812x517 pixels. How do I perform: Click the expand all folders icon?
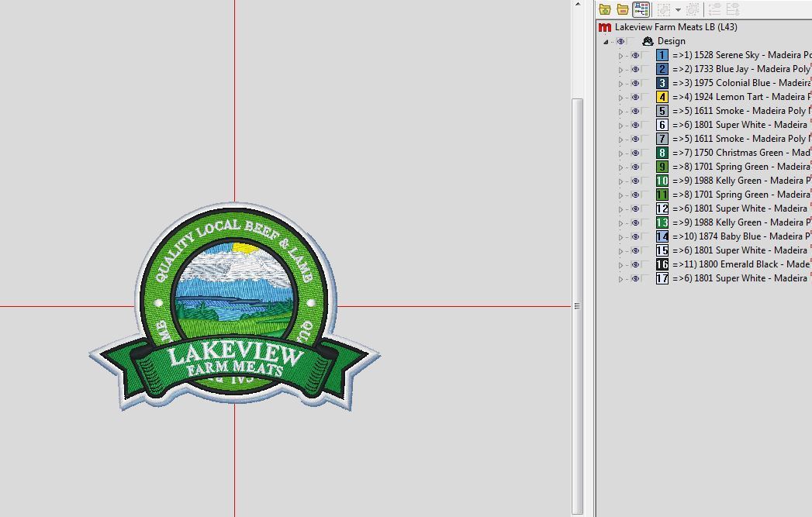point(604,9)
